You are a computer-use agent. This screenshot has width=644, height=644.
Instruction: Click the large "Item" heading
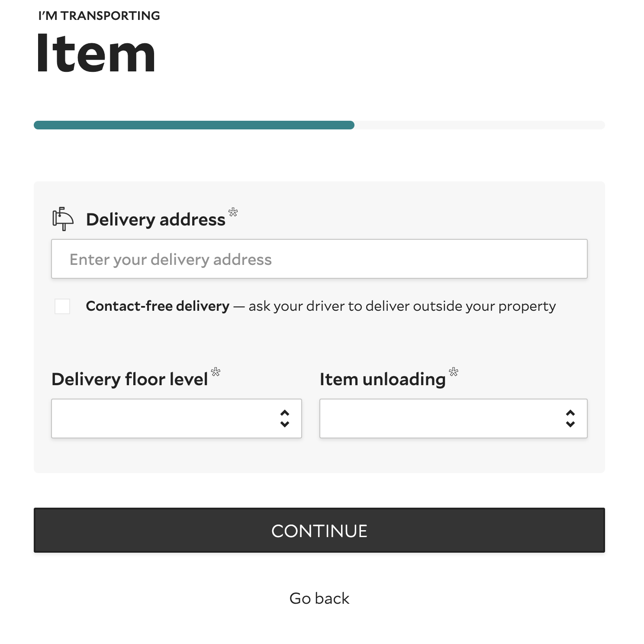click(96, 54)
